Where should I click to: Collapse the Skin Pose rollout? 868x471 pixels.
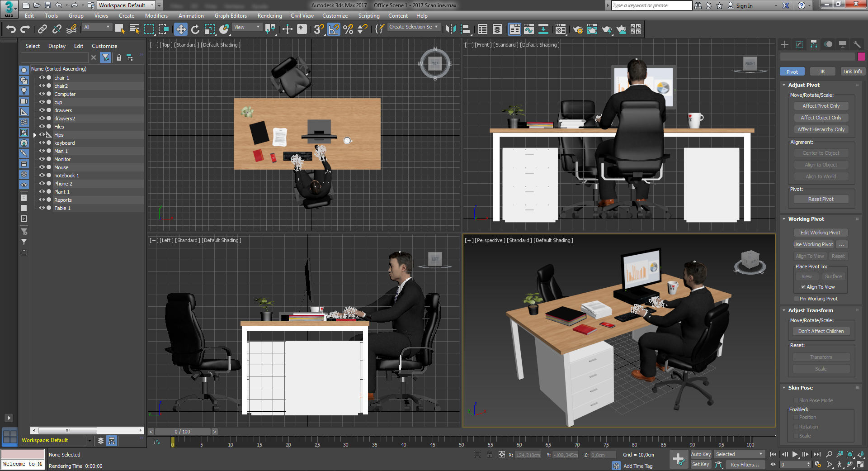784,388
